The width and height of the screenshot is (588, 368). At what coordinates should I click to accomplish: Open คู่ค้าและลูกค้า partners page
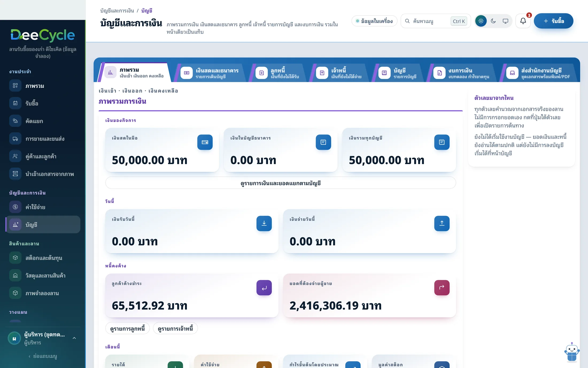(x=43, y=156)
